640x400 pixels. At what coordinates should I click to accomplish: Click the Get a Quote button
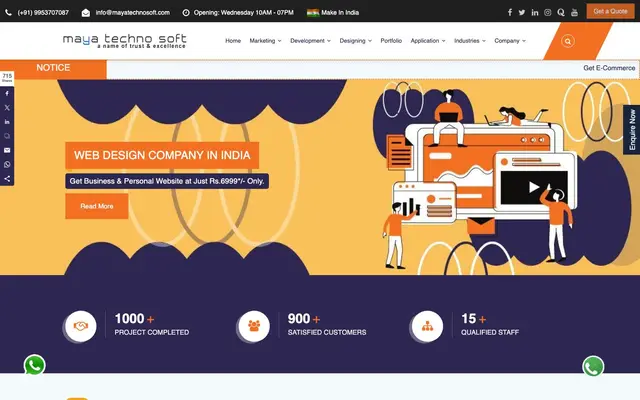[x=610, y=11]
